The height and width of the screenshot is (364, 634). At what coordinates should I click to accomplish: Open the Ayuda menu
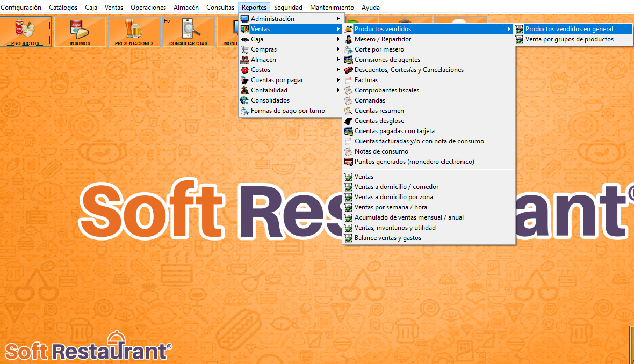370,8
